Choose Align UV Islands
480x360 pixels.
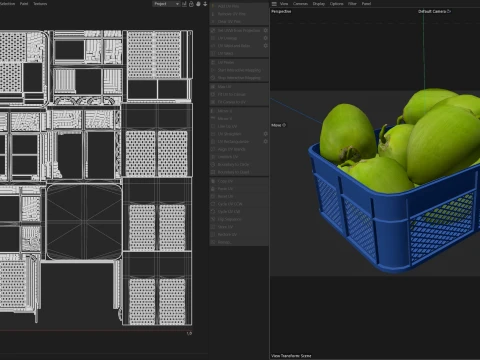[239, 149]
